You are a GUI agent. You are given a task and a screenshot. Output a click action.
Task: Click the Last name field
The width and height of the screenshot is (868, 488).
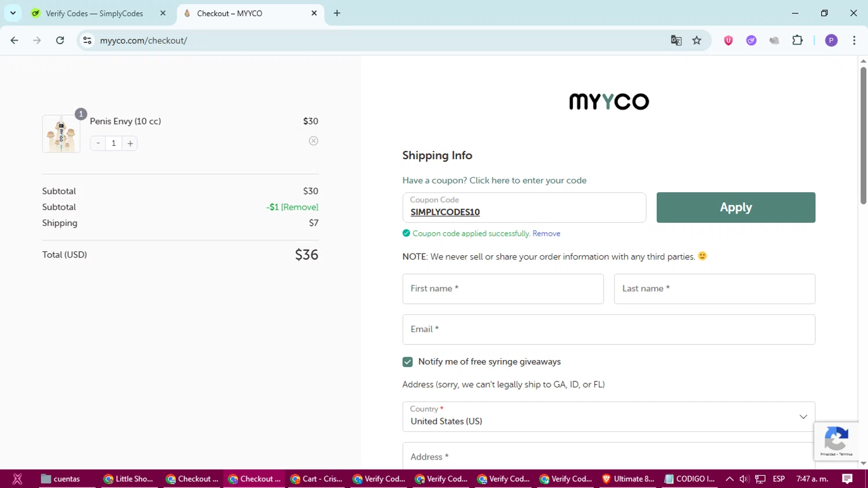tap(715, 289)
